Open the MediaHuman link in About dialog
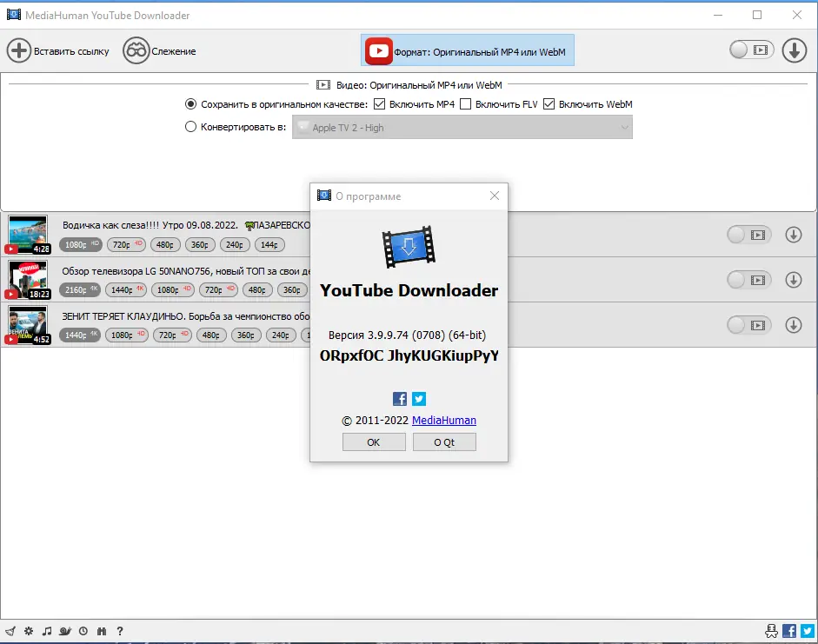 click(443, 420)
